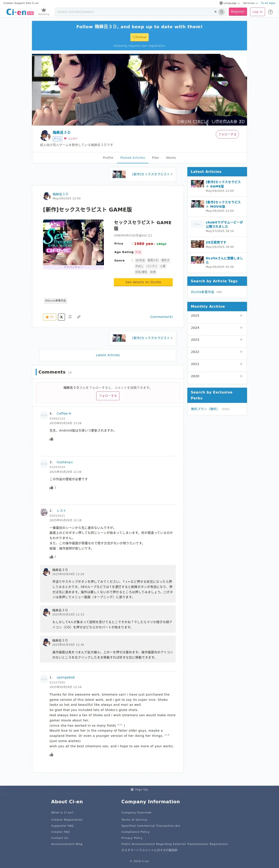Open the Ranking crown icon
Screen dimensions: 279x868
tap(43, 12)
